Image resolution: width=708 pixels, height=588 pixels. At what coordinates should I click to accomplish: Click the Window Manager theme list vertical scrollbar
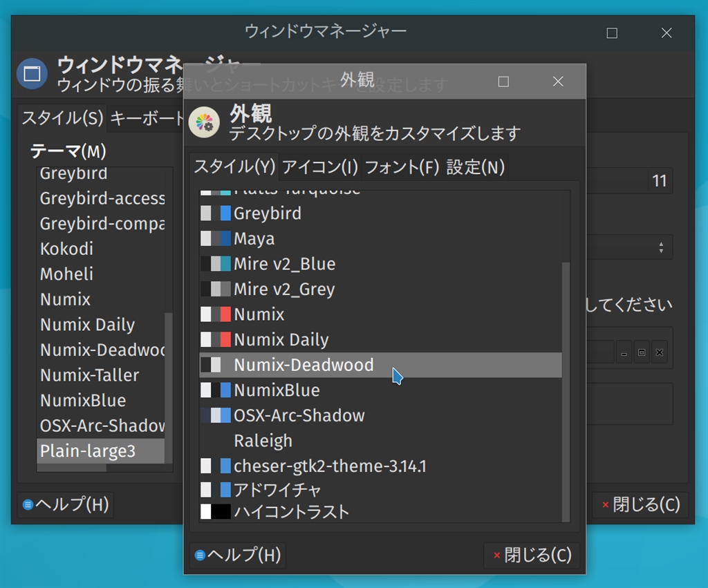point(169,388)
